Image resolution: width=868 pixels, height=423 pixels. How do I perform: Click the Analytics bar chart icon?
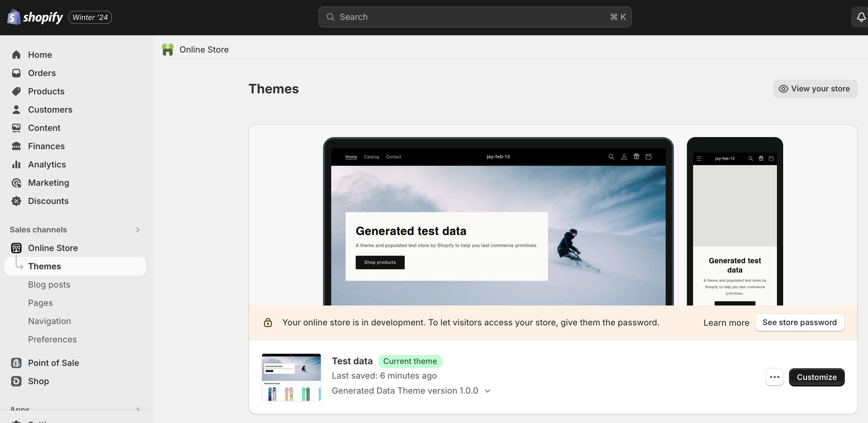pyautogui.click(x=16, y=164)
